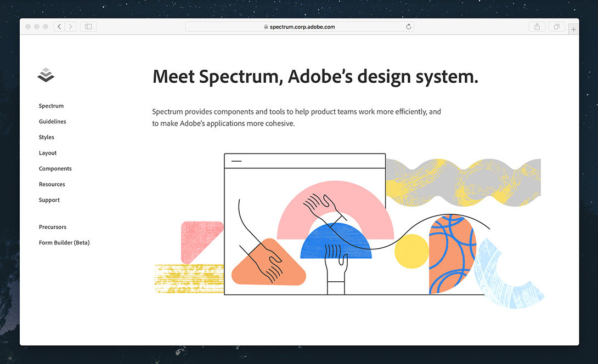This screenshot has height=364, width=598.
Task: Open the Share button in Safari toolbar
Action: 537,27
